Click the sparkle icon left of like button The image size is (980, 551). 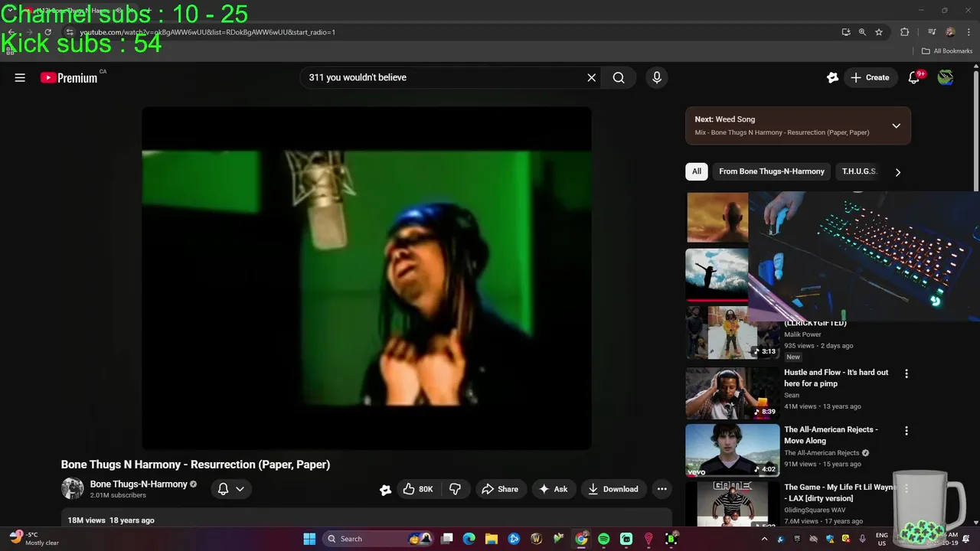click(385, 490)
